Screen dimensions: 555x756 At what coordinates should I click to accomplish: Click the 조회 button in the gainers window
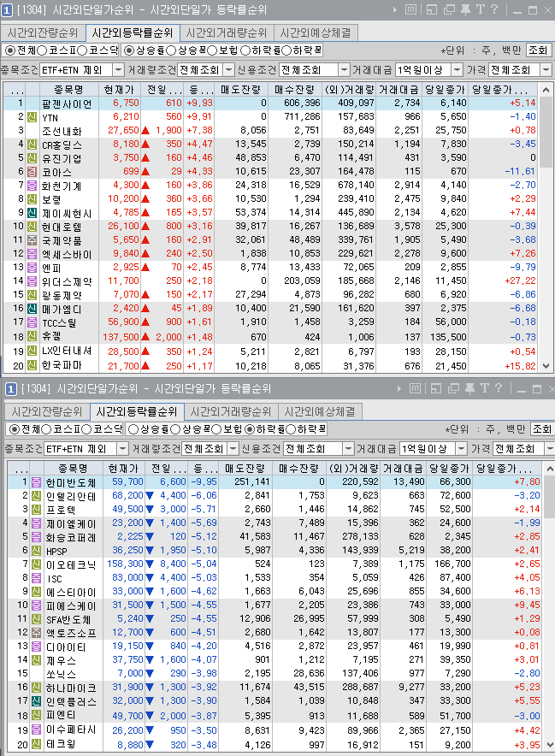tap(538, 50)
